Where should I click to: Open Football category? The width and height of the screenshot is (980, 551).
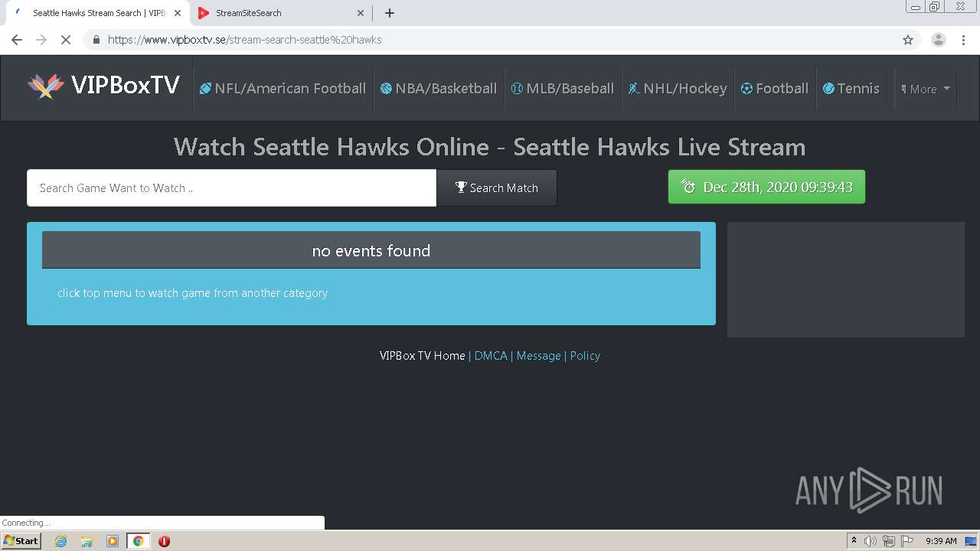(775, 89)
